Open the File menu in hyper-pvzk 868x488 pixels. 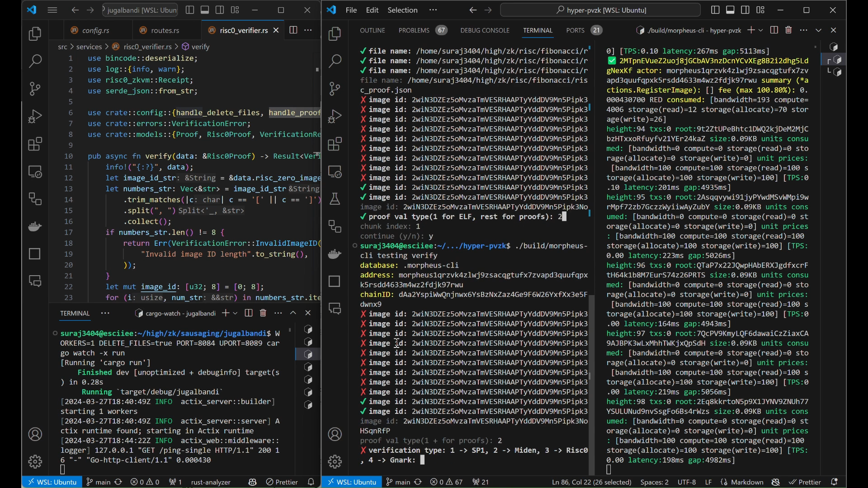(351, 10)
